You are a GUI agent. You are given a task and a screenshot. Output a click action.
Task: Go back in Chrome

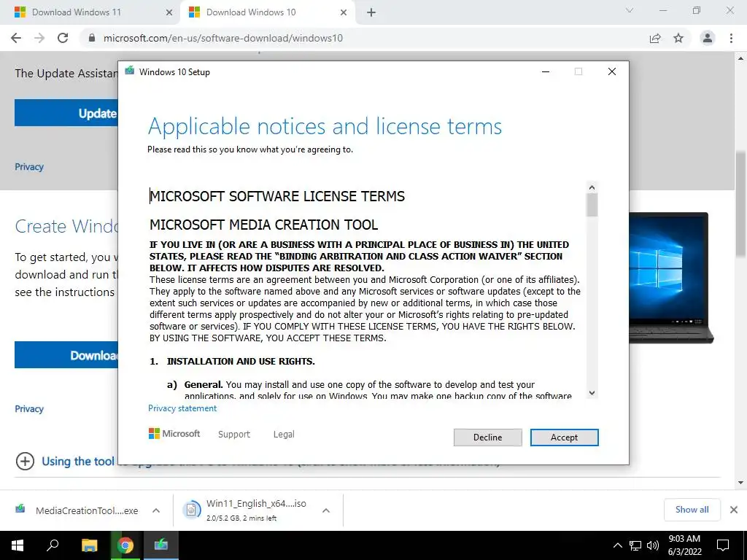click(x=16, y=38)
